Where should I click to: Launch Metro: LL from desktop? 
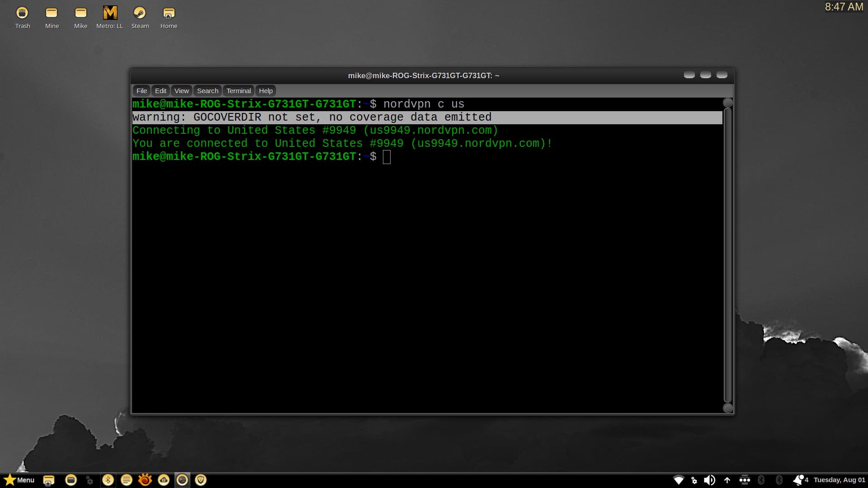click(109, 18)
